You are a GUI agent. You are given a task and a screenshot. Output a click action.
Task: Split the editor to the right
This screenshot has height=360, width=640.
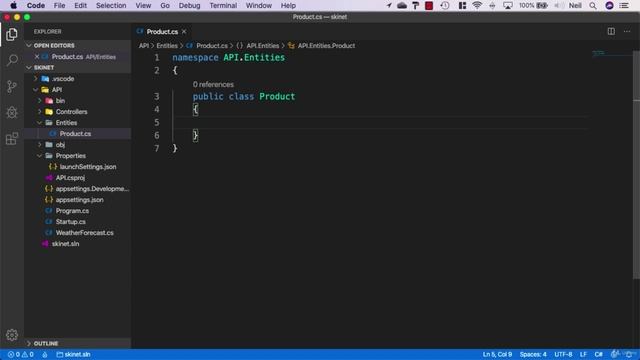(x=611, y=31)
